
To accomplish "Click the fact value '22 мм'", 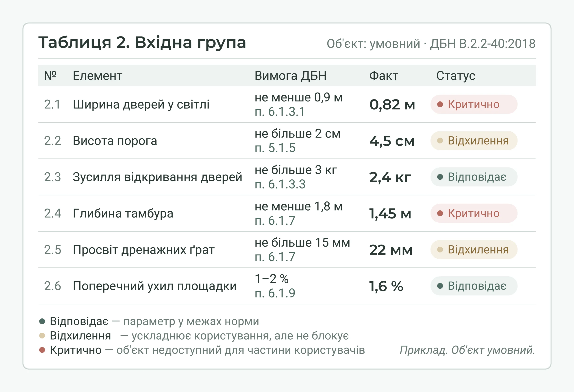I will coord(391,250).
